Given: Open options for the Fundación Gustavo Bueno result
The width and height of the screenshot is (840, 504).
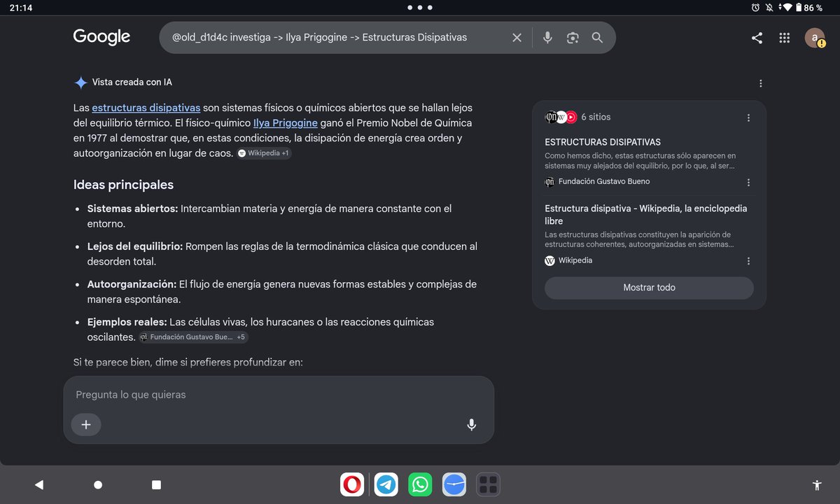Looking at the screenshot, I should pos(748,182).
